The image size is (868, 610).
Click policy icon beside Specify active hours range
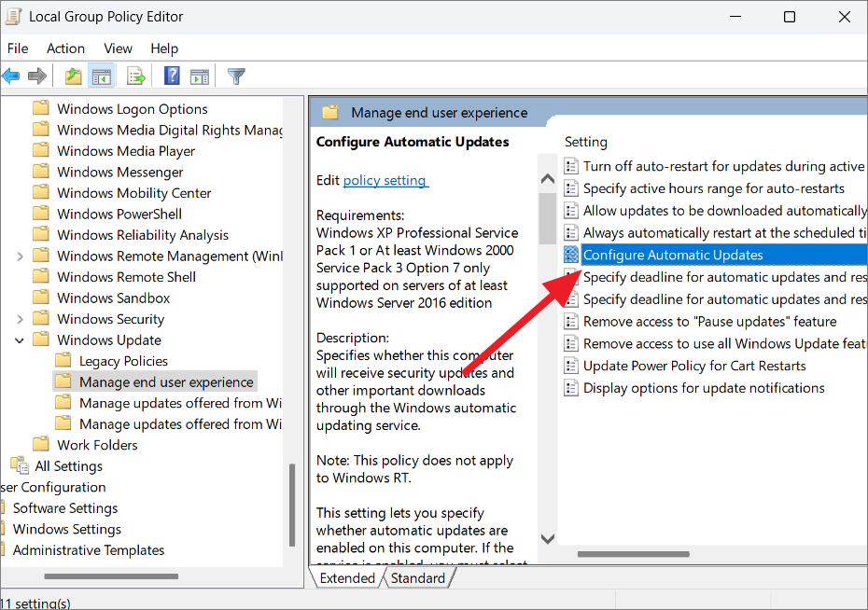tap(570, 188)
